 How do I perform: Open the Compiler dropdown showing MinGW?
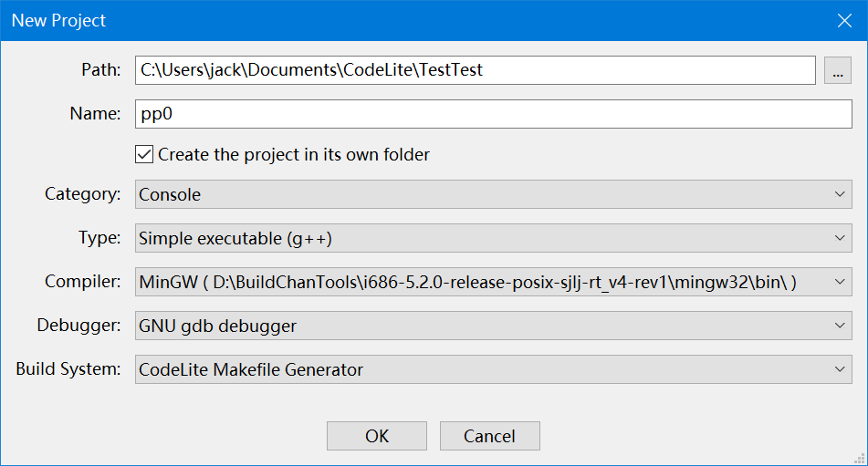[x=493, y=282]
